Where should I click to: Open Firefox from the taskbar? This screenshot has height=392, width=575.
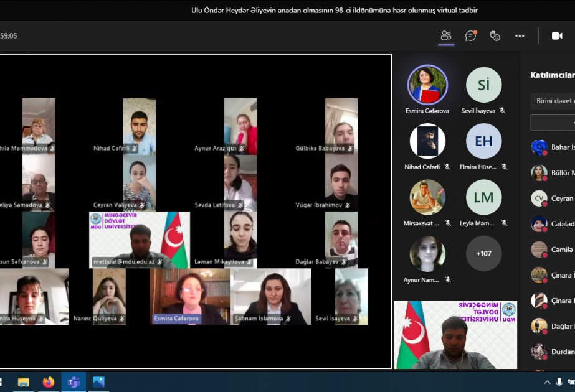(x=48, y=382)
